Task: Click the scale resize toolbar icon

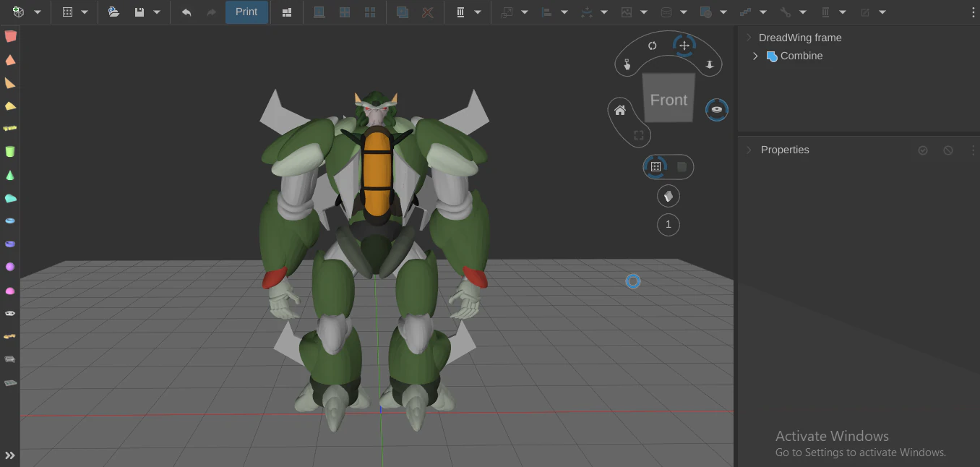Action: pyautogui.click(x=507, y=12)
